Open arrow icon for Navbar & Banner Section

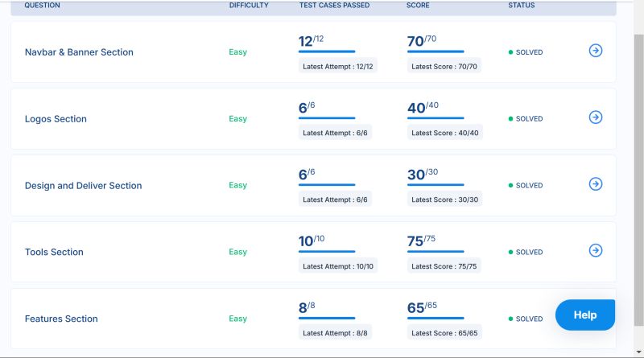(596, 51)
